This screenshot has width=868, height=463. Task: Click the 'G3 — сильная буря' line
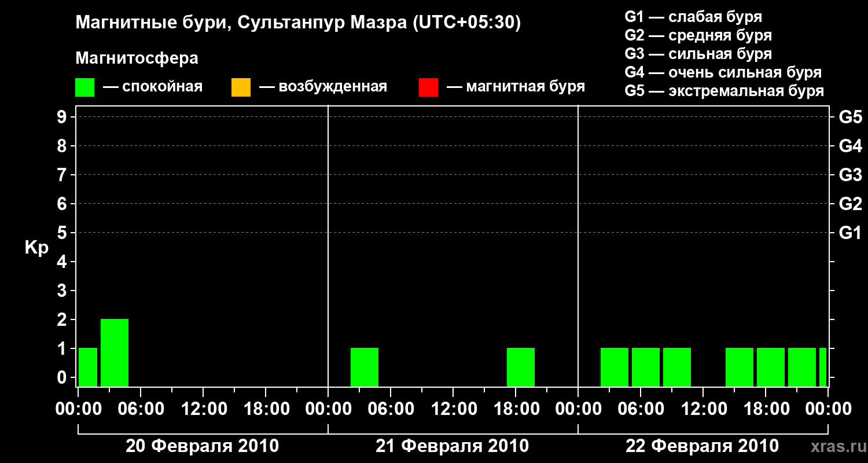click(x=698, y=54)
